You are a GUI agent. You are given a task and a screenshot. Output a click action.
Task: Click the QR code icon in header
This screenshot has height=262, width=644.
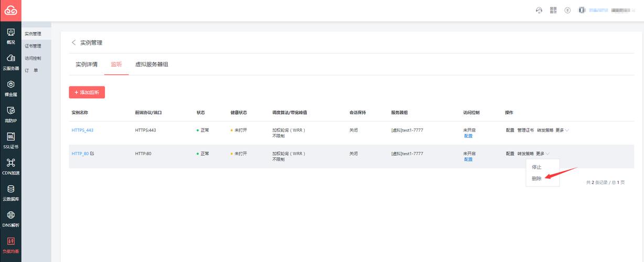[553, 10]
